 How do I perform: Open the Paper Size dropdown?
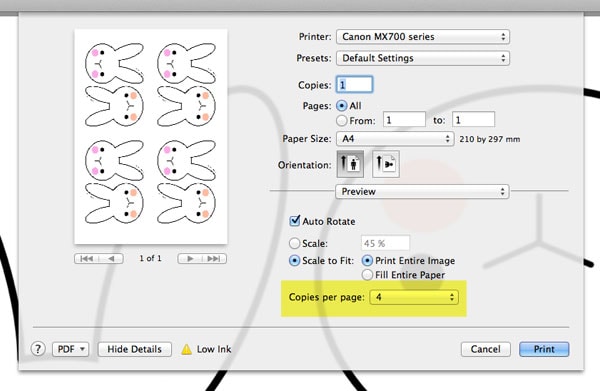(x=395, y=138)
